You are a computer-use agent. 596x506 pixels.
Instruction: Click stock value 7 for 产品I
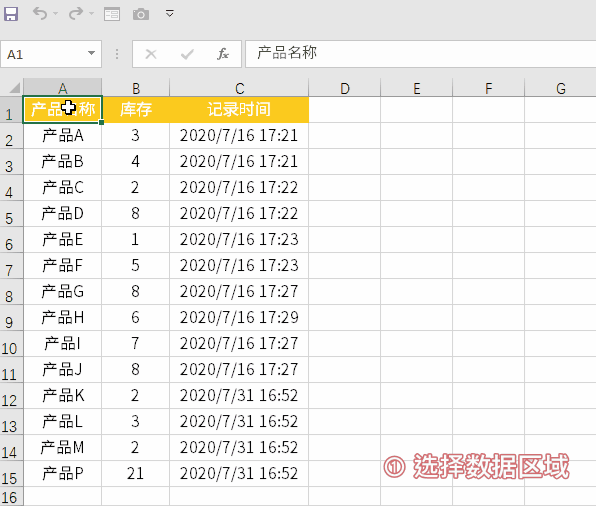(136, 344)
